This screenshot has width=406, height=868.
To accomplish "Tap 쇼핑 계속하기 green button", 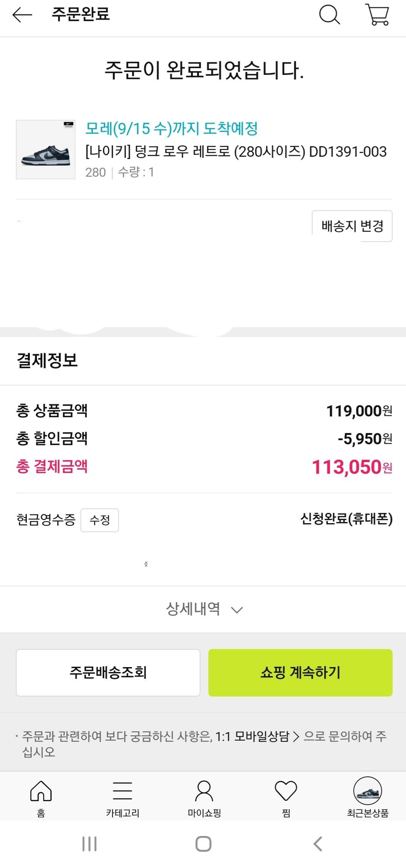I will click(x=300, y=672).
